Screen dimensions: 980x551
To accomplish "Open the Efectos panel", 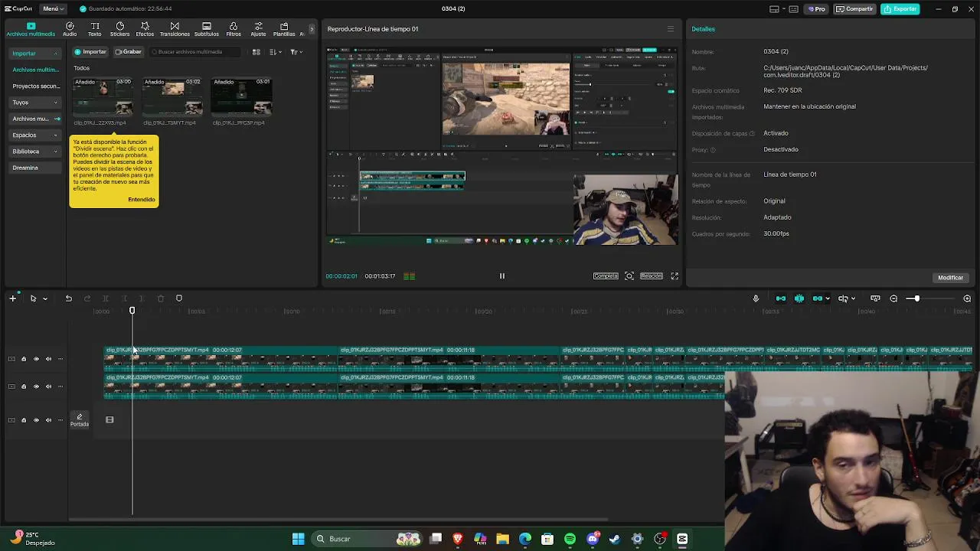I will coord(145,29).
